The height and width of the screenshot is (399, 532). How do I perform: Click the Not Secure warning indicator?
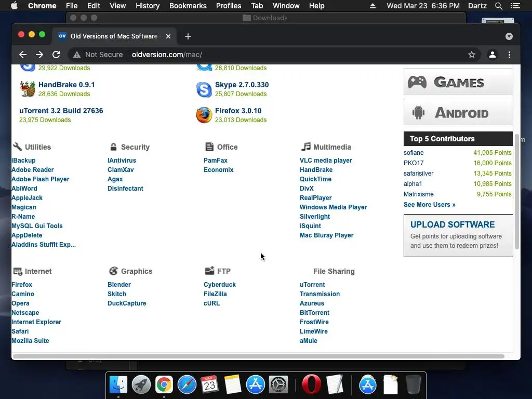pos(98,55)
